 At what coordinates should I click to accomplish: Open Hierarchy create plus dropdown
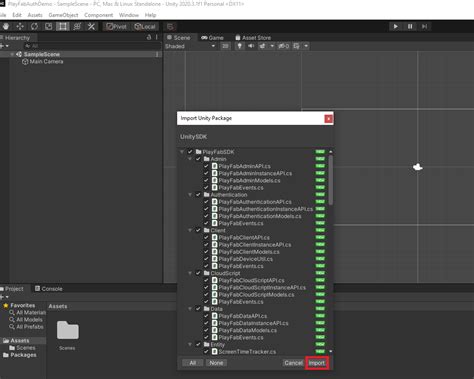(4, 46)
